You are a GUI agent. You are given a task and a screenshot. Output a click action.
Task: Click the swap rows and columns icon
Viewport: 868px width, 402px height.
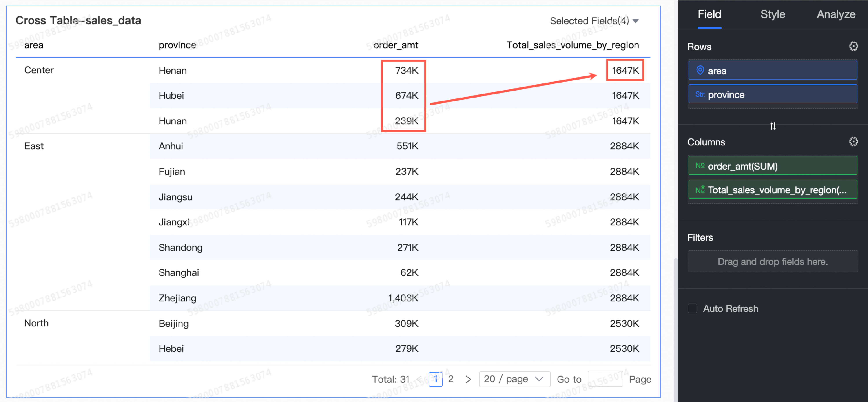click(x=773, y=126)
